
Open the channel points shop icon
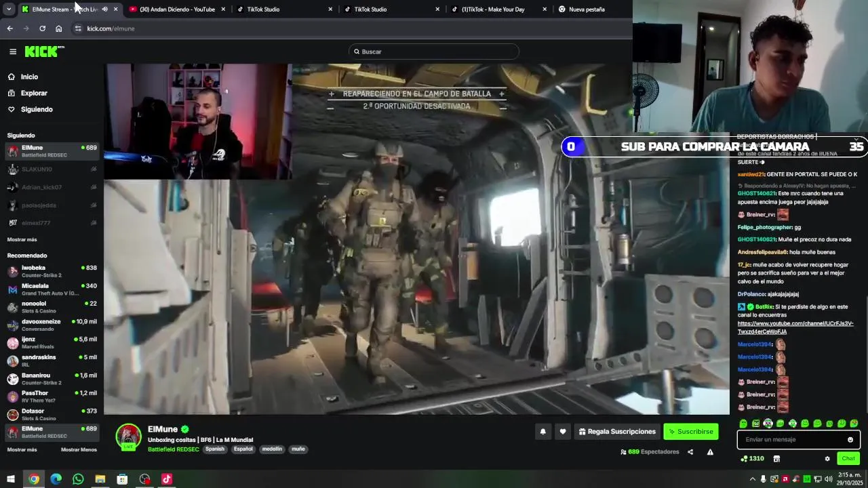(776, 459)
